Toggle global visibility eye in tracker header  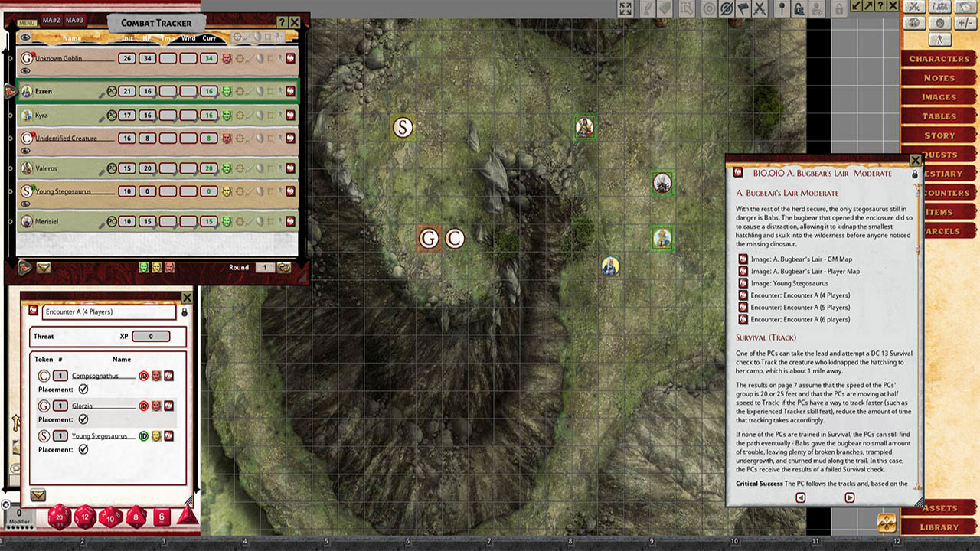tap(26, 37)
